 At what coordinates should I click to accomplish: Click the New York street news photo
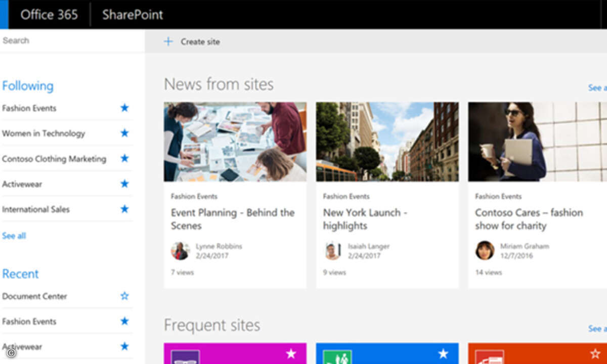click(387, 142)
